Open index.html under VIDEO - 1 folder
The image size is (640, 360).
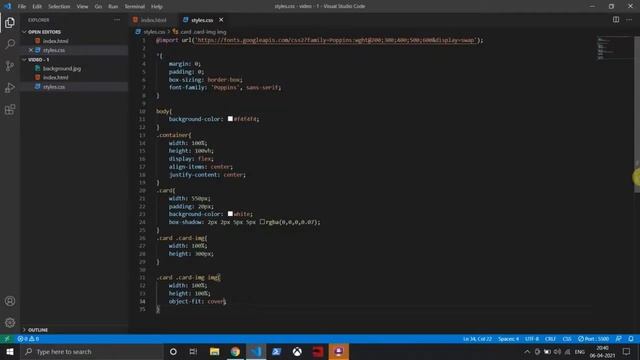56,78
